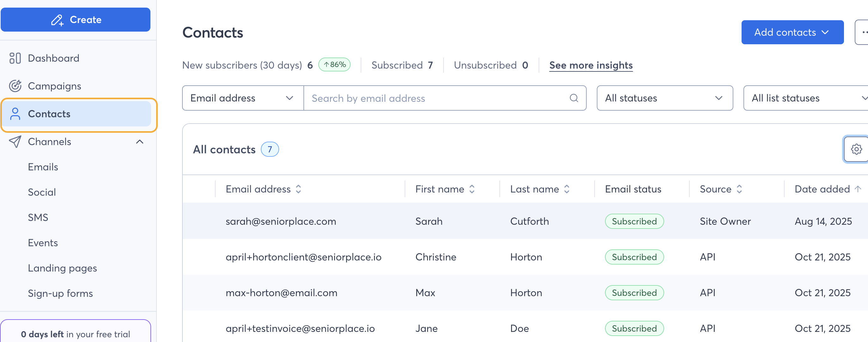The width and height of the screenshot is (868, 342).
Task: Open table settings gear icon
Action: click(856, 149)
